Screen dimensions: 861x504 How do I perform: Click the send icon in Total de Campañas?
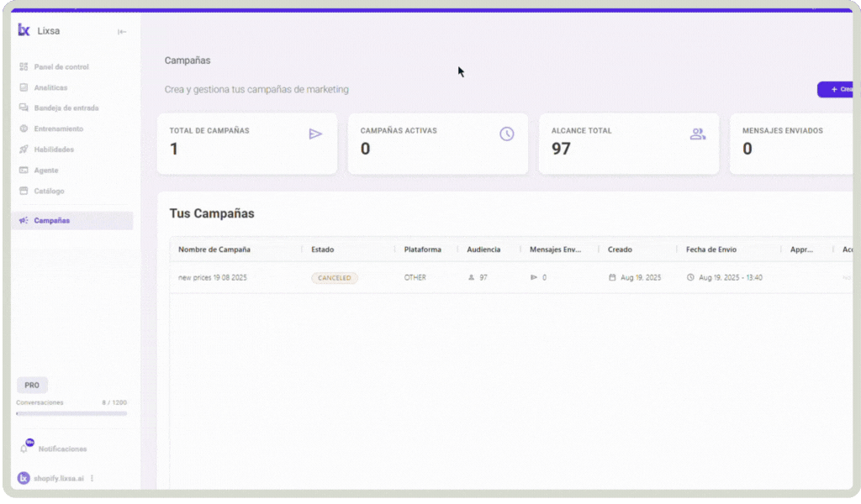pos(315,134)
